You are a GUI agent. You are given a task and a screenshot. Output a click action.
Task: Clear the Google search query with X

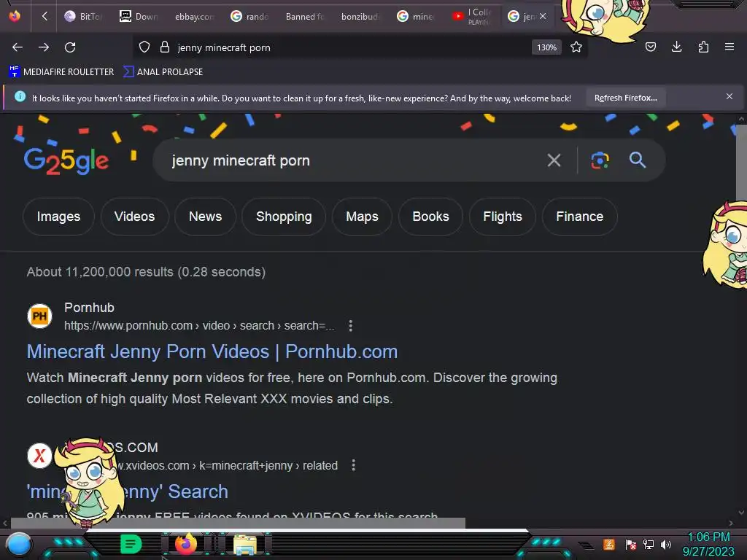point(554,160)
